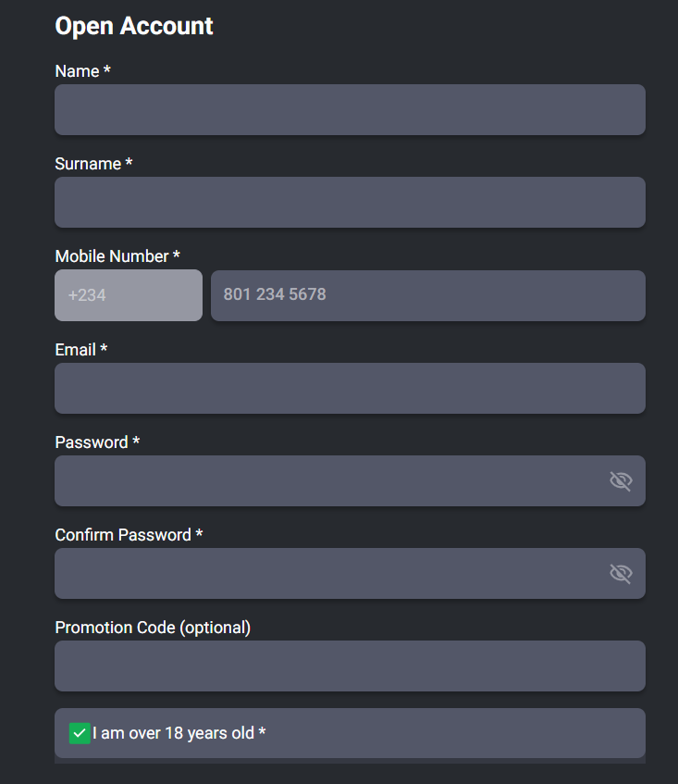678x784 pixels.
Task: Click the "Open Account" heading
Action: (134, 26)
